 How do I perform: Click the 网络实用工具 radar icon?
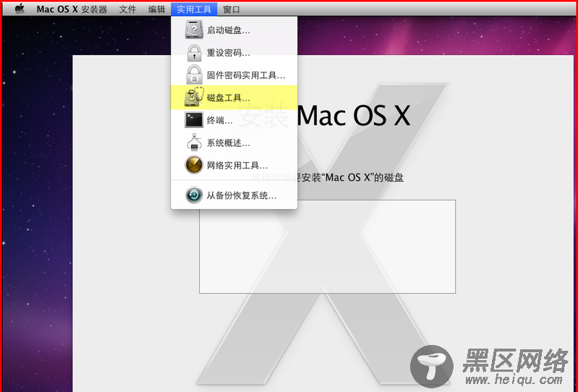[x=194, y=165]
